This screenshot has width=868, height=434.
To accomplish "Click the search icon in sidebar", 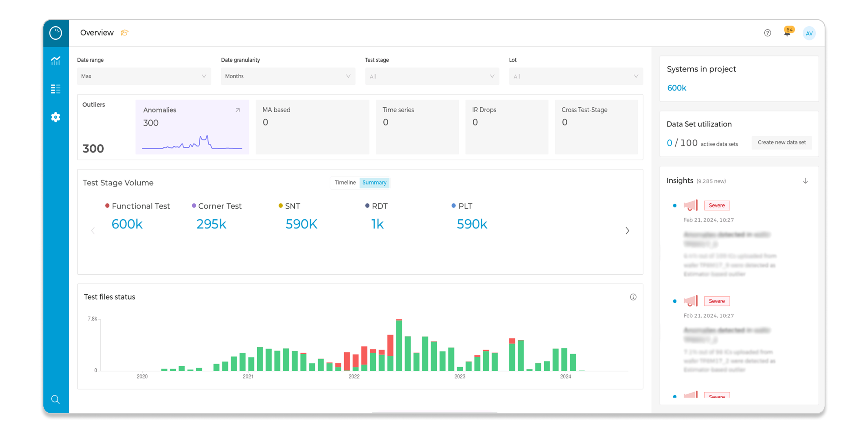I will (x=56, y=400).
